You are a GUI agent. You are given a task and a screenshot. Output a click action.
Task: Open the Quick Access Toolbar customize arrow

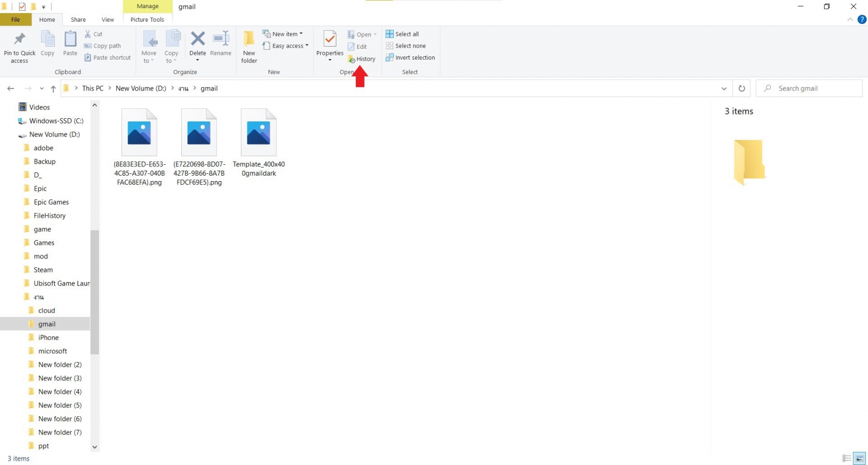43,7
